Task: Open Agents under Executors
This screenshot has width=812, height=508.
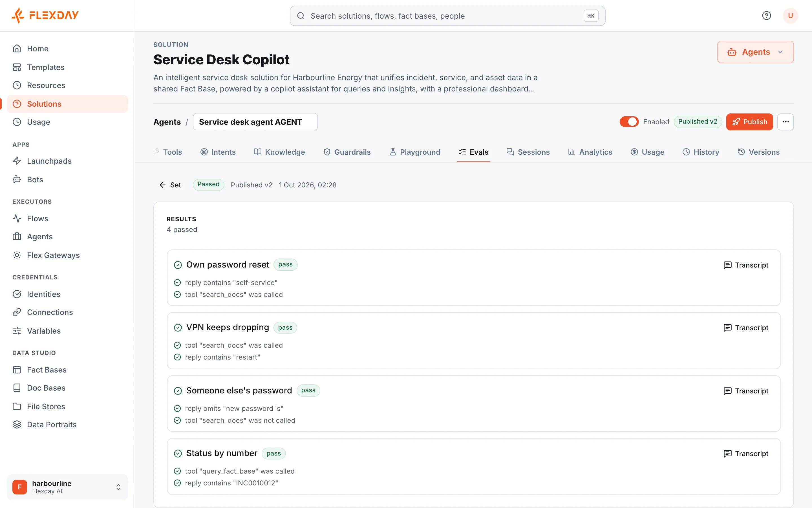Action: coord(67,237)
